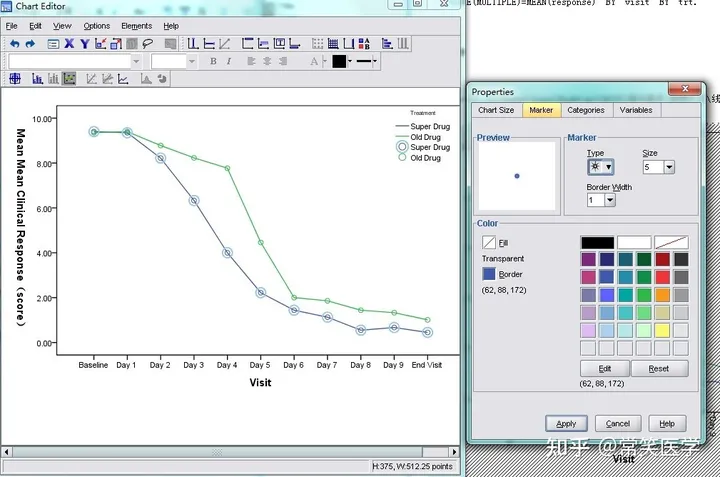Click the rescale chart icon next to the lasso
This screenshot has width=720, height=477.
pos(132,44)
